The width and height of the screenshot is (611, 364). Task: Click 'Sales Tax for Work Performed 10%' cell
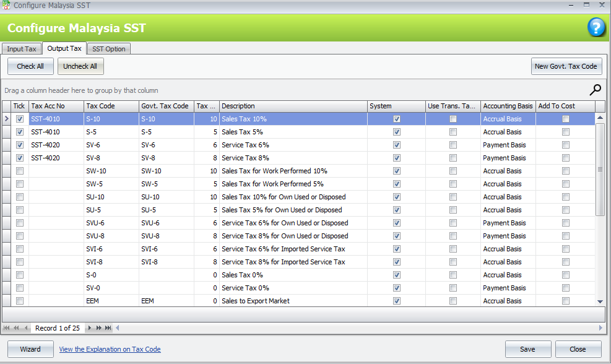(x=293, y=171)
